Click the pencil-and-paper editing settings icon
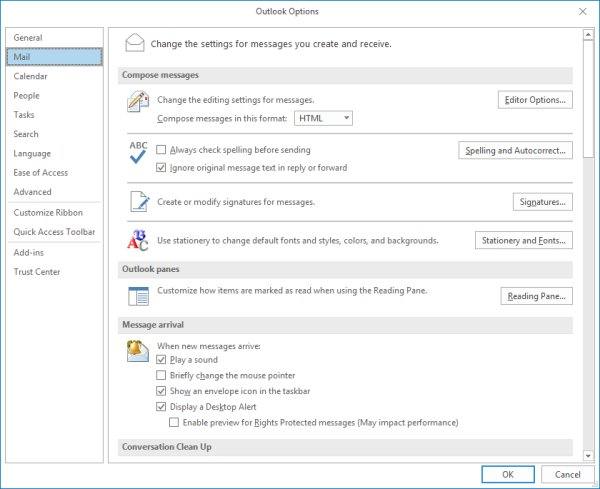This screenshot has width=600, height=489. [138, 101]
